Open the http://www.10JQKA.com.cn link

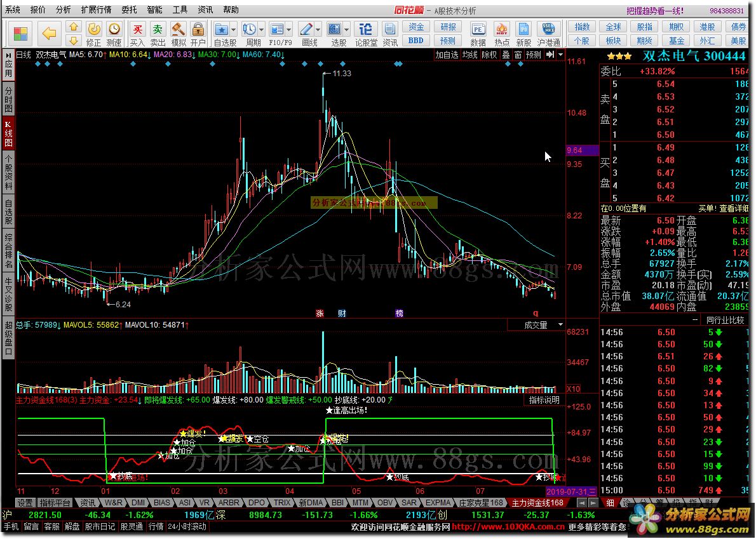pos(509,527)
